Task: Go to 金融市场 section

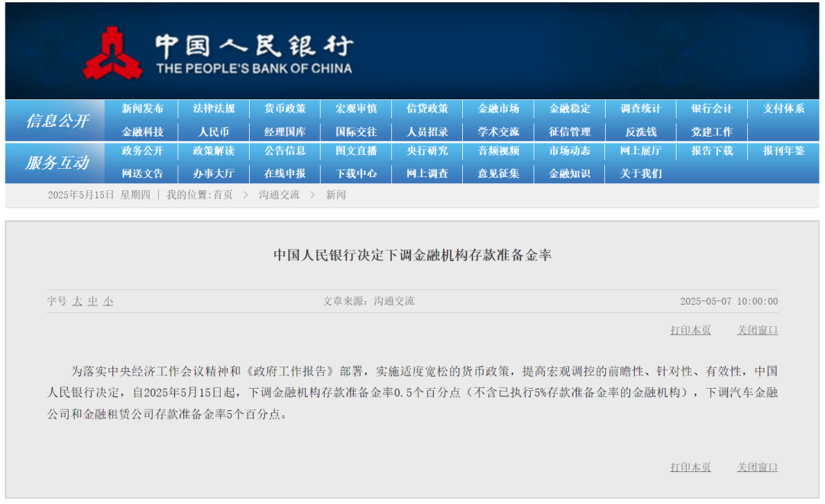Action: coord(498,108)
